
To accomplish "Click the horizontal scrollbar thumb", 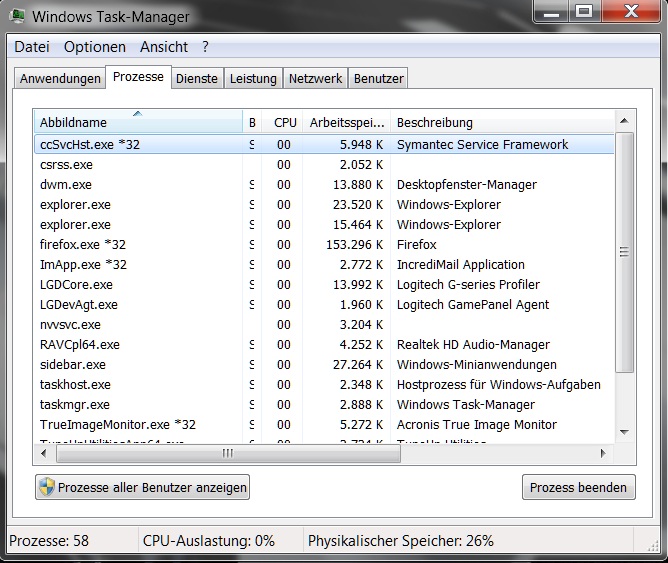I will point(228,453).
